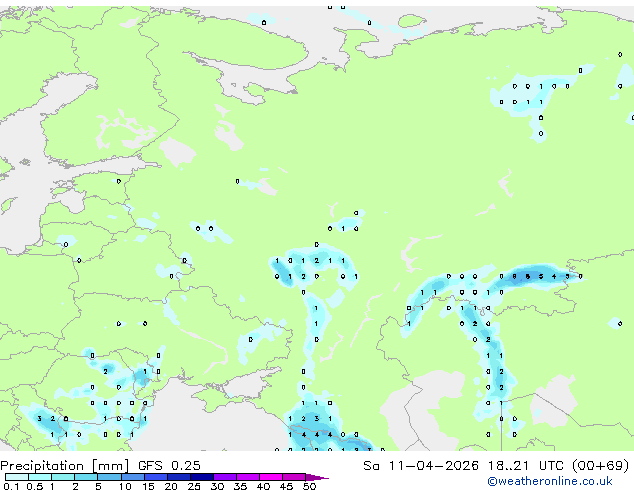This screenshot has width=634, height=490.
Task: Pick the 15–20 mm legend color swatch
Action: tap(156, 477)
